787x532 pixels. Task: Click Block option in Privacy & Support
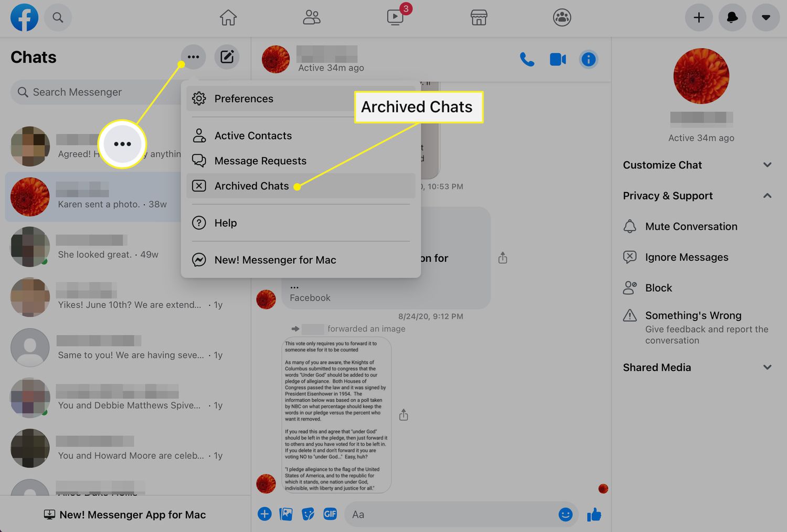(x=697, y=288)
